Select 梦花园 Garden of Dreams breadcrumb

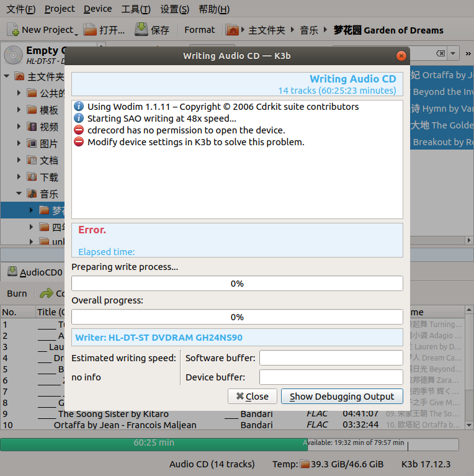coord(388,30)
